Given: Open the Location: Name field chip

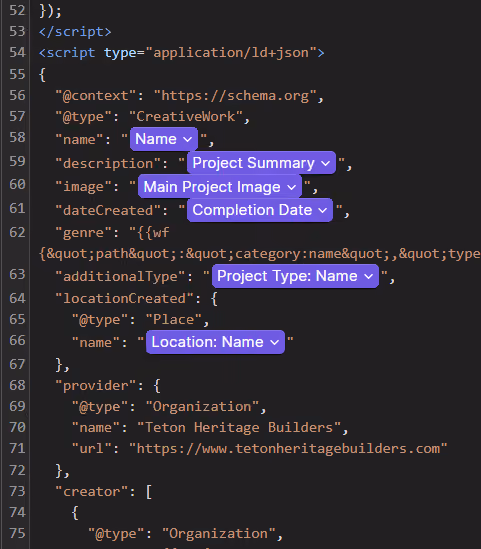Looking at the screenshot, I should (215, 342).
